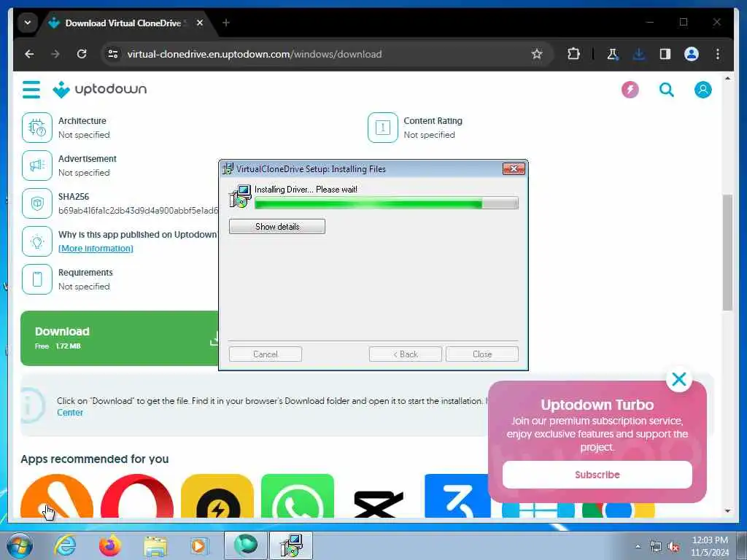The width and height of the screenshot is (747, 560).
Task: Open the Uptodown Turbo lightning icon
Action: tap(630, 90)
